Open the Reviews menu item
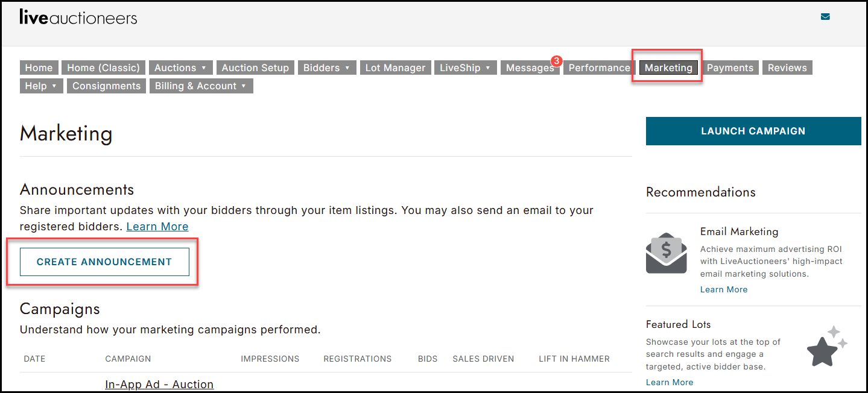 787,68
